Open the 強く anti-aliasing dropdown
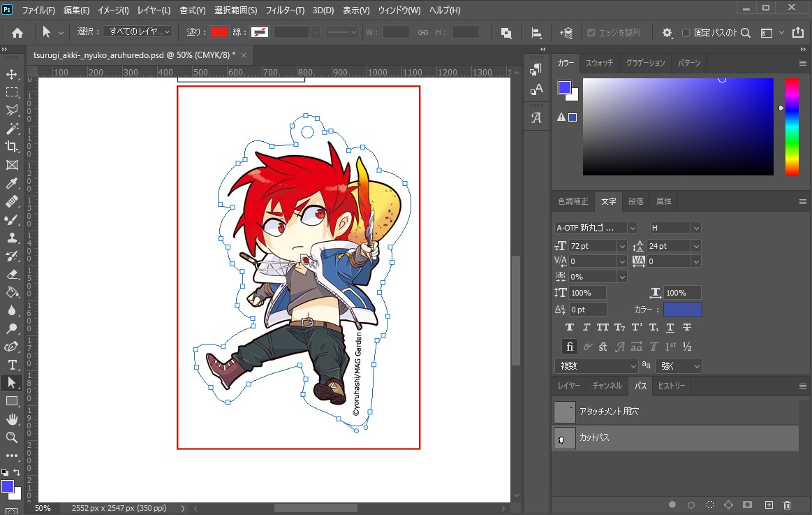This screenshot has width=812, height=515. coord(679,365)
